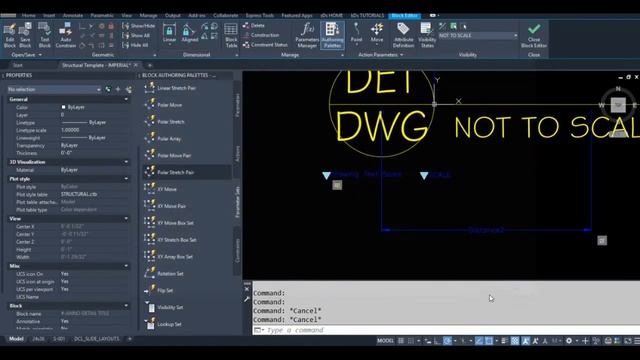Run the Auto Constrain tool
Viewport: 640px width, 360px height.
tap(65, 35)
